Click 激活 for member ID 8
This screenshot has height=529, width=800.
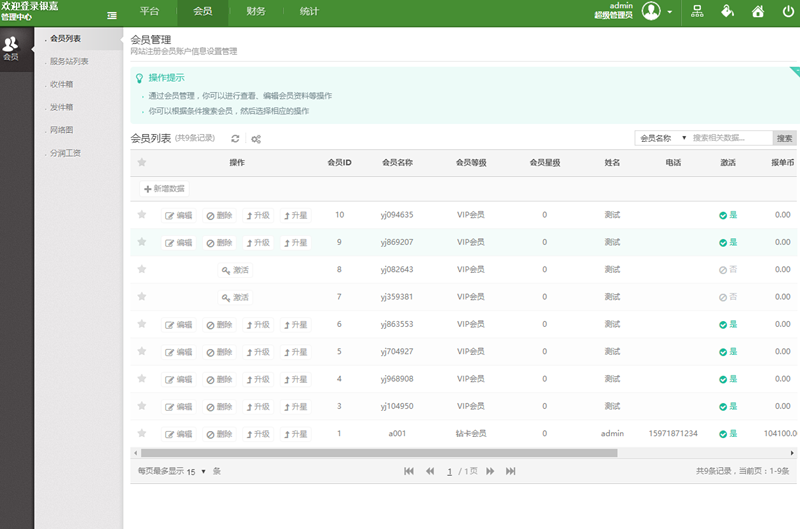click(x=235, y=270)
